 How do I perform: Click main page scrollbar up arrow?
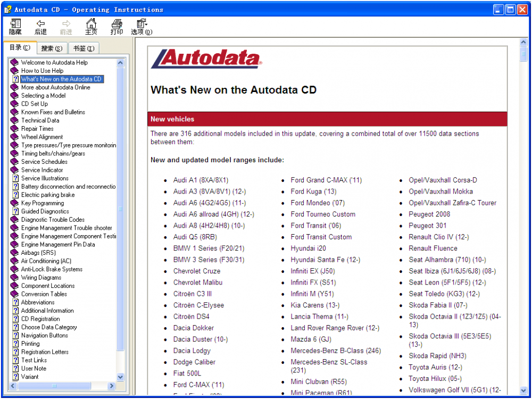tap(523, 42)
